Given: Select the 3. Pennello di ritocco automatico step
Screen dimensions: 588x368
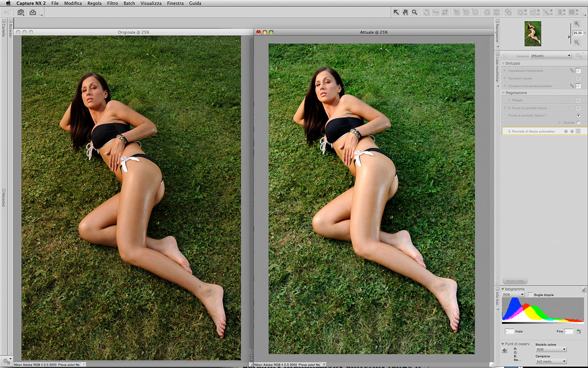Looking at the screenshot, I should click(544, 131).
